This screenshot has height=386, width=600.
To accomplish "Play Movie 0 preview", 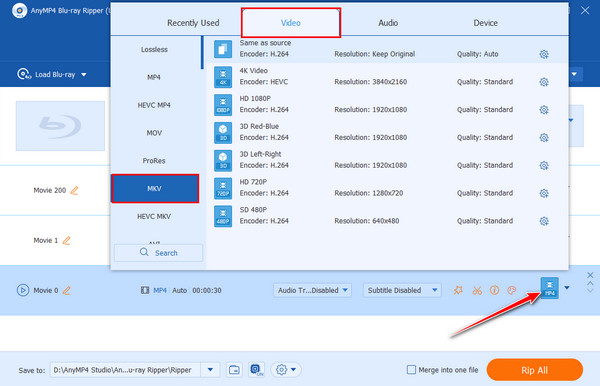I will (23, 290).
